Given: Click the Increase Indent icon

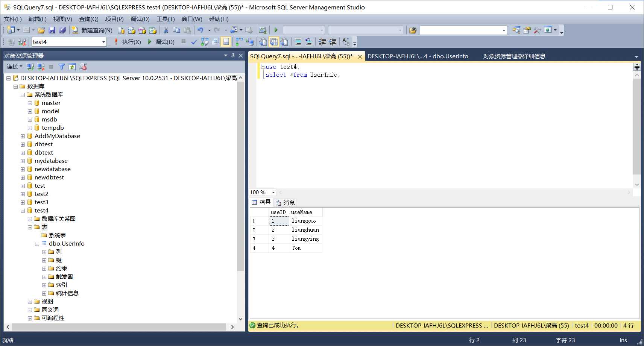Looking at the screenshot, I should click(333, 42).
